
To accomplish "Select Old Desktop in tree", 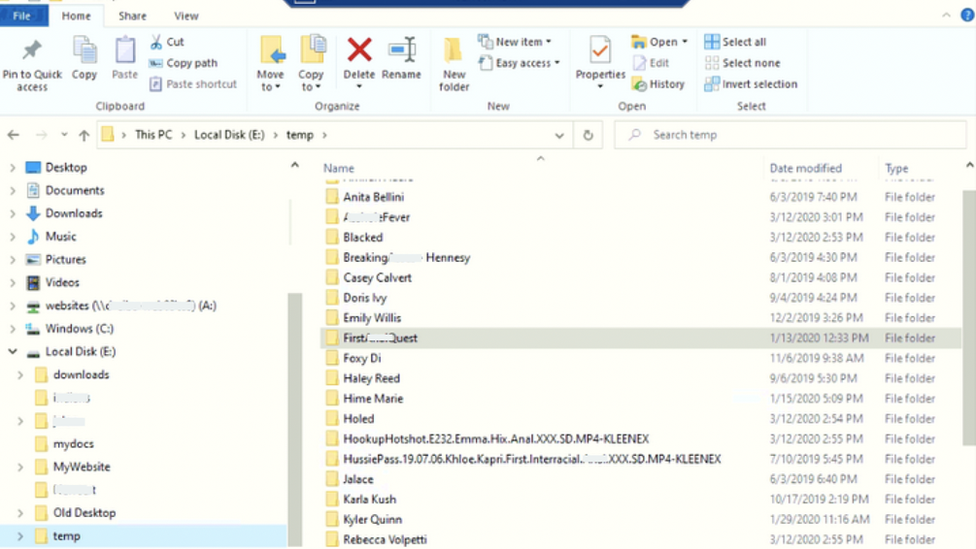I will (x=84, y=513).
